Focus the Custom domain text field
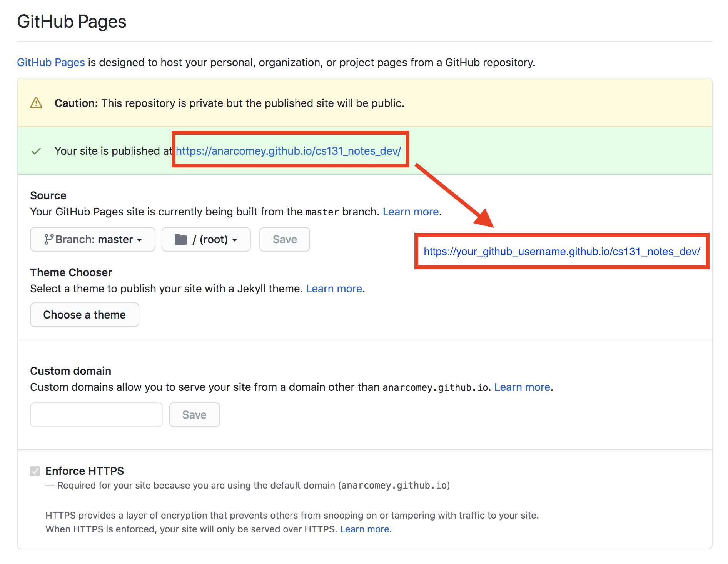728x564 pixels. pyautogui.click(x=97, y=415)
